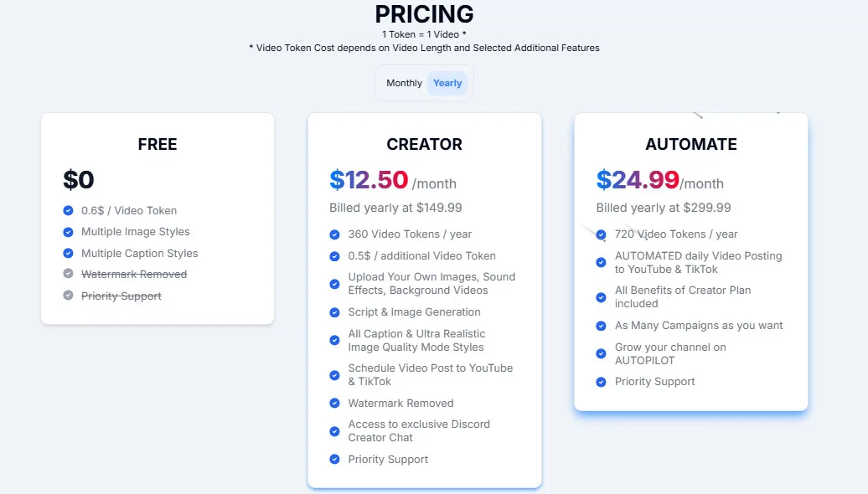Click the checkmark next to Automate's "Priority Support"
The height and width of the screenshot is (494, 868).
pyautogui.click(x=601, y=382)
